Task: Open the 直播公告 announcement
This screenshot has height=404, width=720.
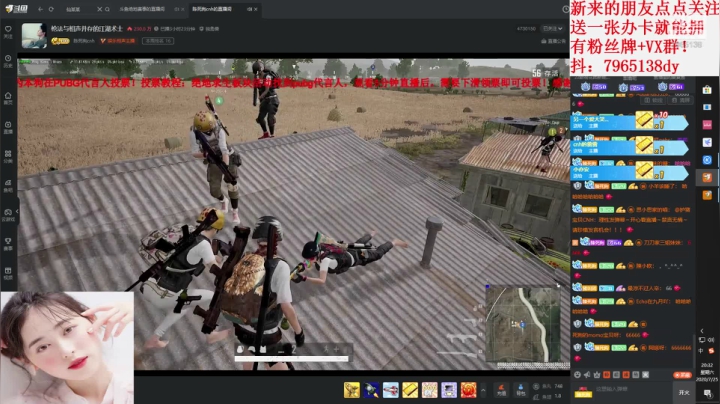Action: (553, 41)
